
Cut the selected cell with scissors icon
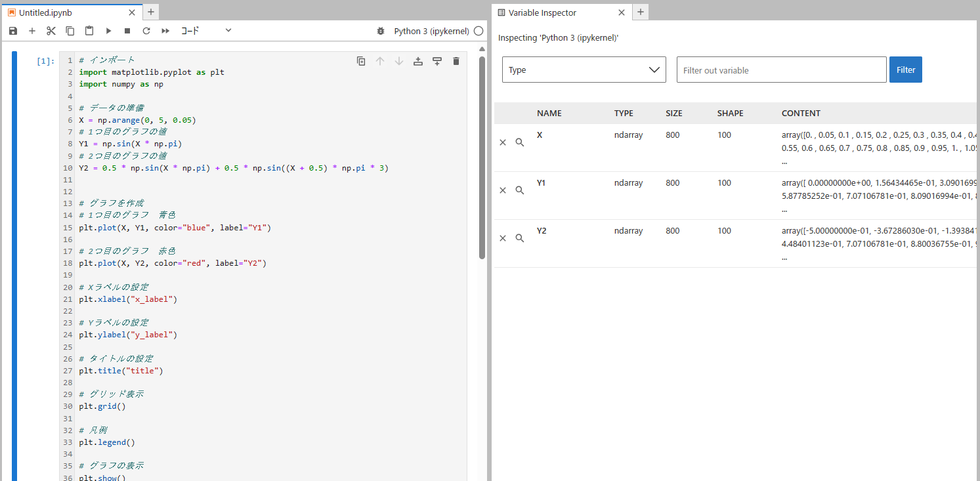51,31
